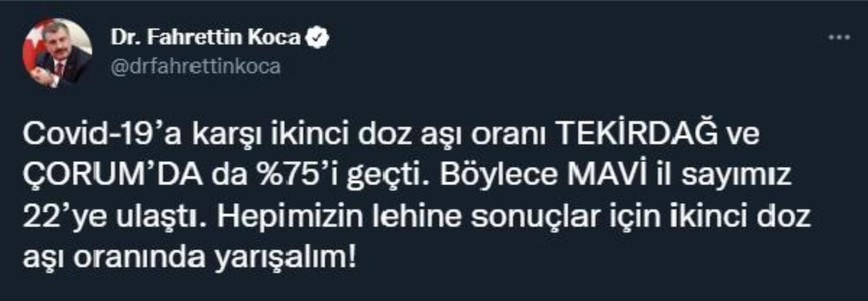Click the word yarışalım! ending the tweet

(285, 259)
